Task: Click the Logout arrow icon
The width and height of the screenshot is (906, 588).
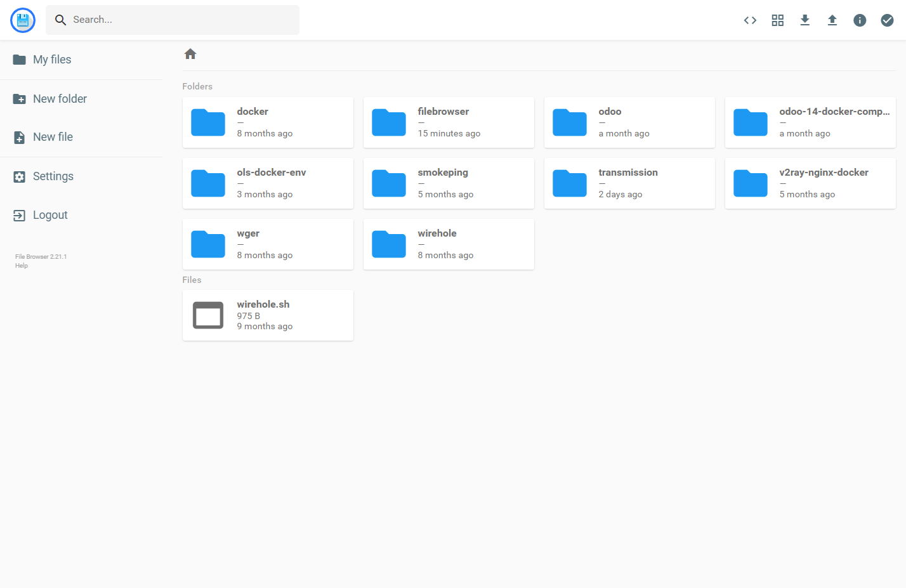Action: (x=20, y=216)
